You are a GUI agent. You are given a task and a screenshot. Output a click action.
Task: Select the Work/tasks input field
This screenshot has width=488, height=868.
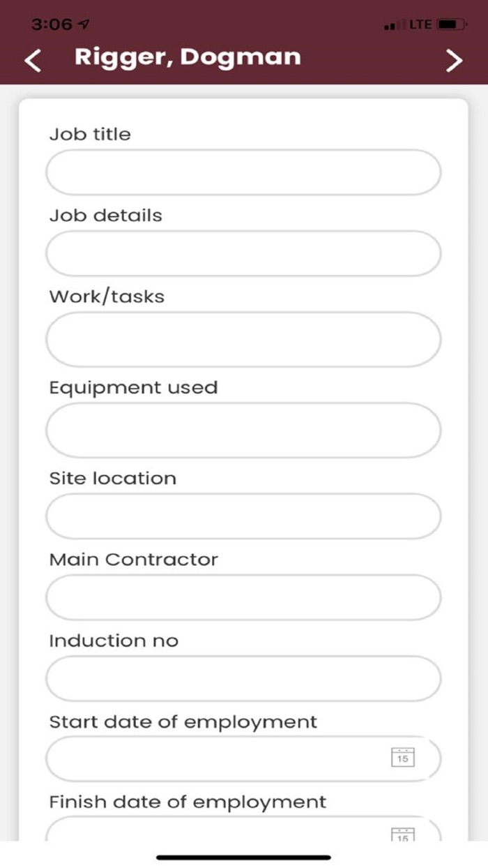(x=243, y=339)
